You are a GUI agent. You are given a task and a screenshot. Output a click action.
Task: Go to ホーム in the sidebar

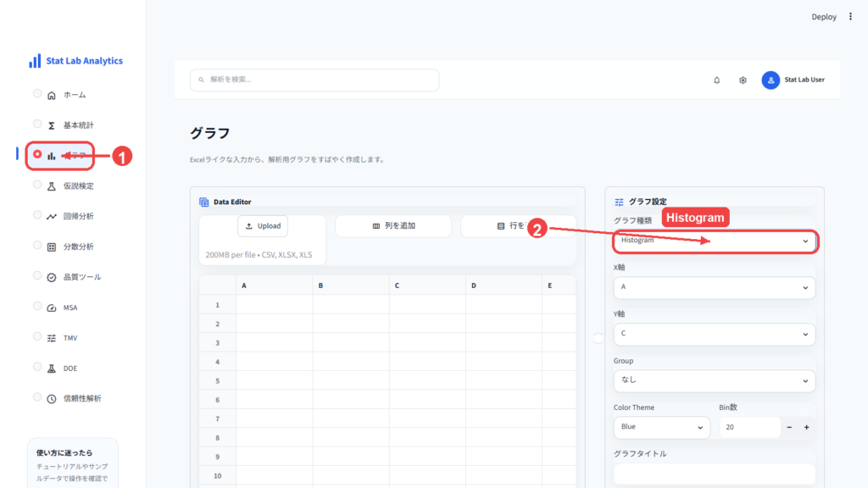click(x=75, y=95)
